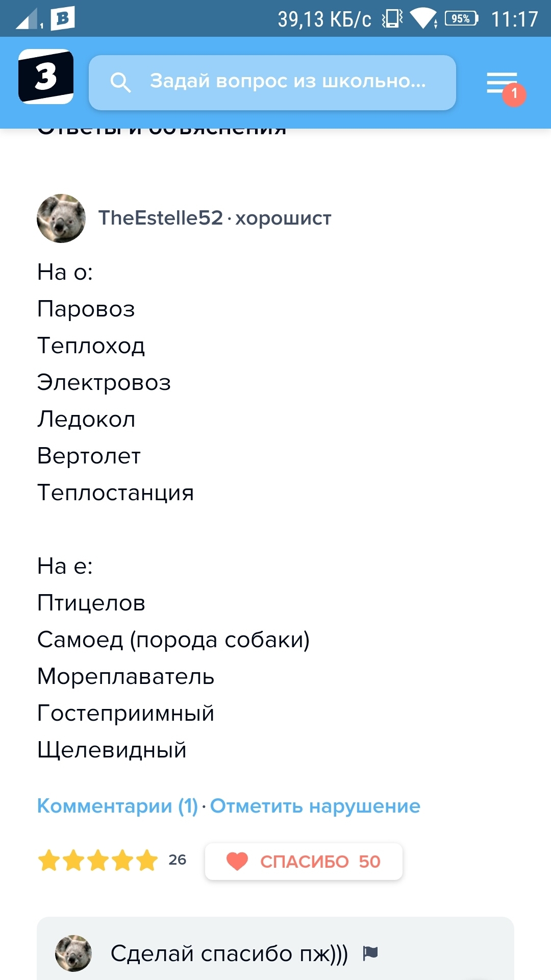Click Отметить нарушение link

[x=315, y=806]
